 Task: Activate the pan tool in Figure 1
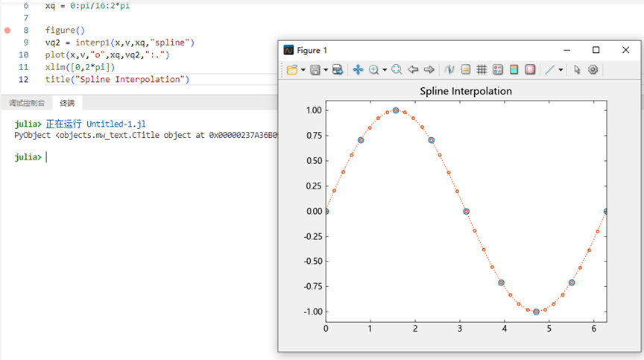tap(358, 70)
